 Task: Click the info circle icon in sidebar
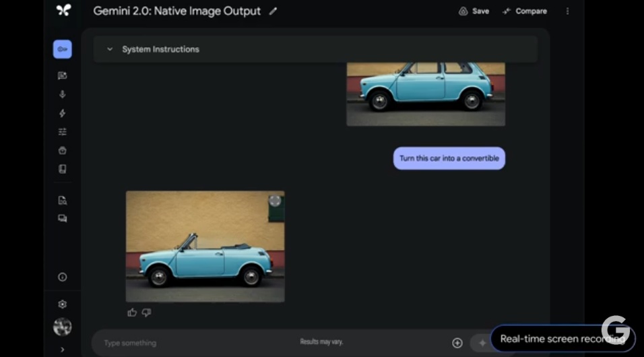pos(63,277)
